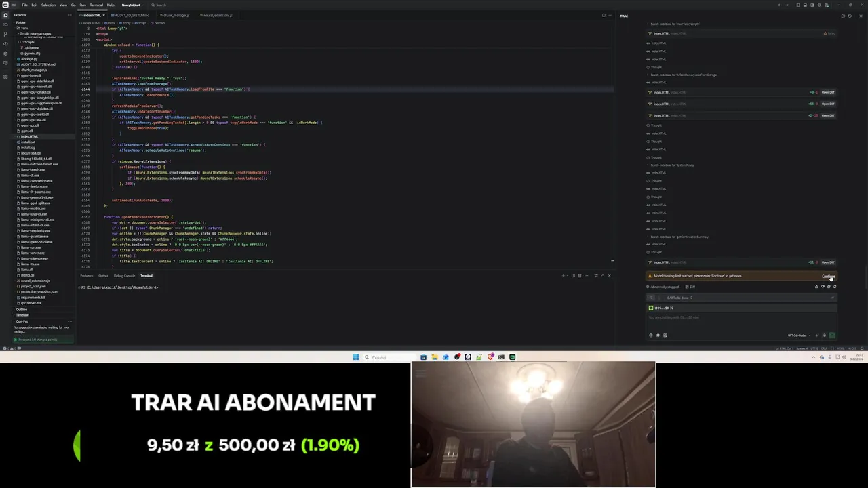Open the Diff button beside Abnormally stopped

(x=690, y=287)
